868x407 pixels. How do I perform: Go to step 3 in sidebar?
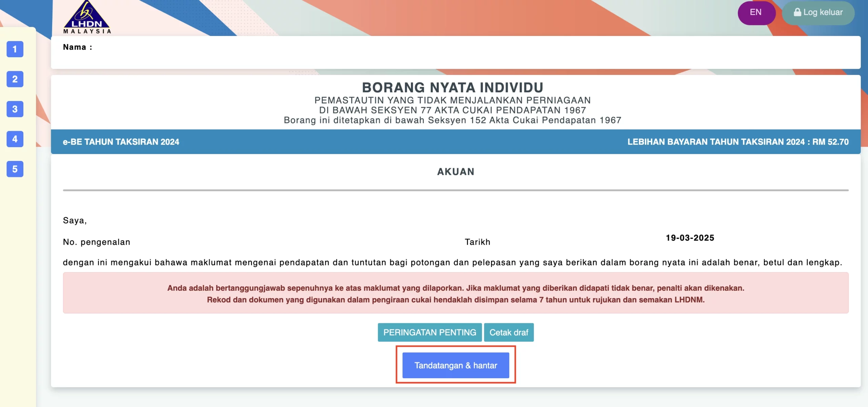15,109
